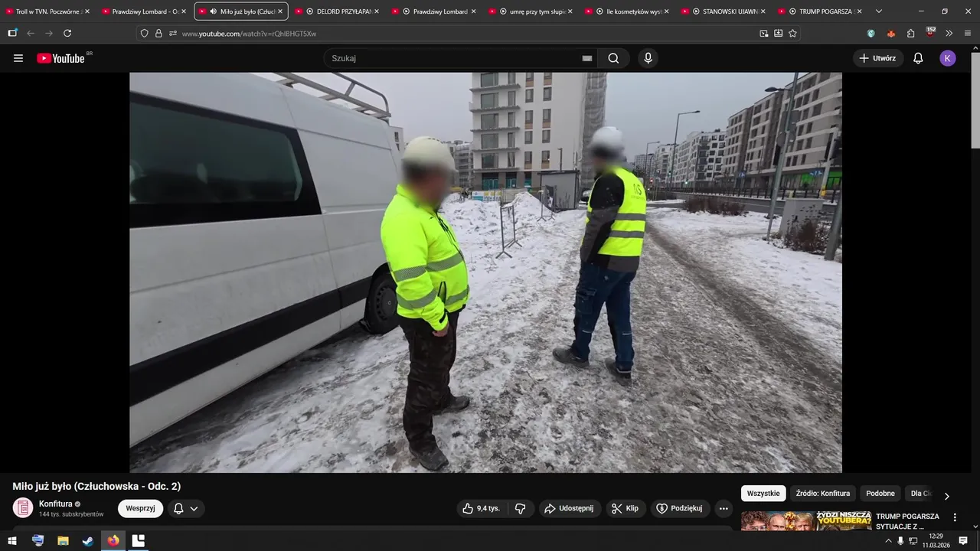The width and height of the screenshot is (980, 551).
Task: Click the video player to pause
Action: [485, 272]
